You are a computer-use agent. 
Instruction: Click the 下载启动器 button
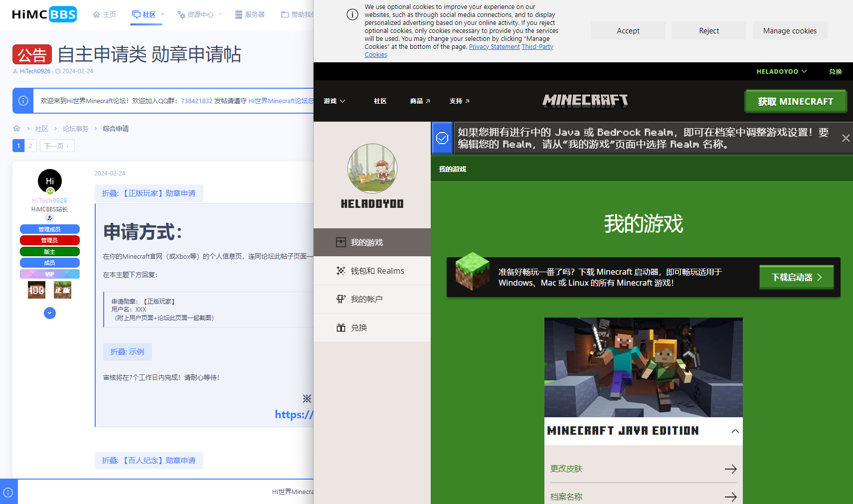[796, 277]
